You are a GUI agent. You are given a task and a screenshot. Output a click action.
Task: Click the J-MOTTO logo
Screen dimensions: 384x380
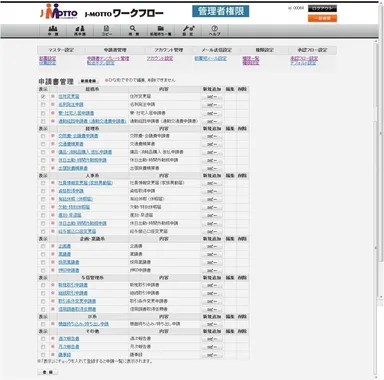pos(59,11)
